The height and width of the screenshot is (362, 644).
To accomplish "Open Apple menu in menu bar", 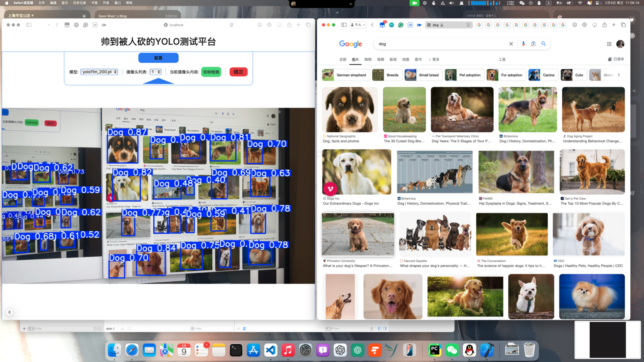I will 6,3.
